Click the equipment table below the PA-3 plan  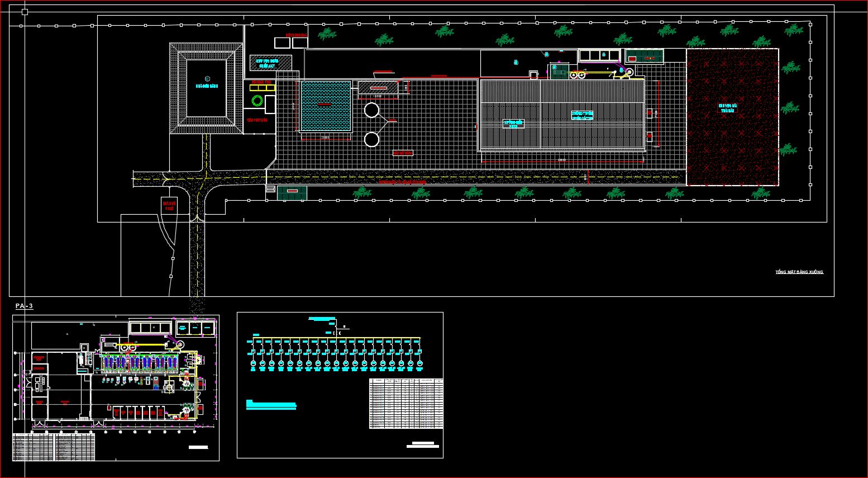54,447
